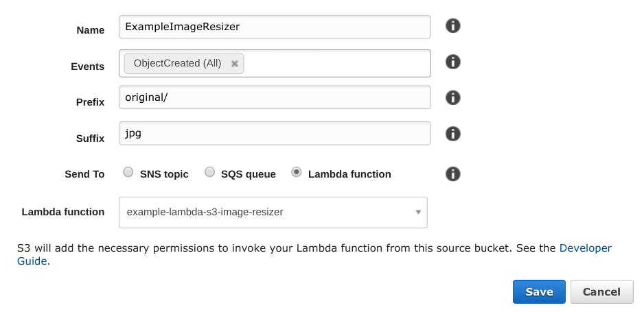This screenshot has height=312, width=644.
Task: Open the Lambda function dropdown
Action: pos(273,213)
